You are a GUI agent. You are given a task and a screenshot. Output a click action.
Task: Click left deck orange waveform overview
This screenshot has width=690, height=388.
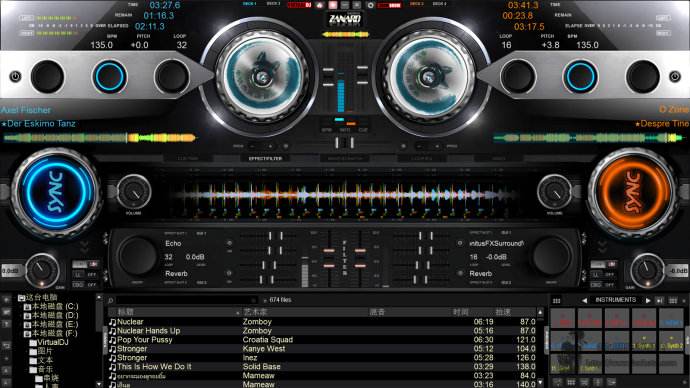(x=99, y=138)
